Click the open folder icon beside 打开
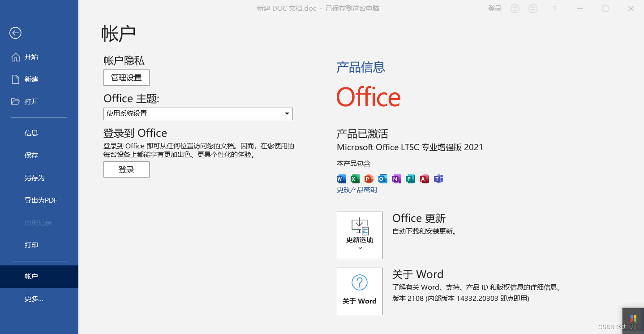Screen dimensions: 644x334 16,101
